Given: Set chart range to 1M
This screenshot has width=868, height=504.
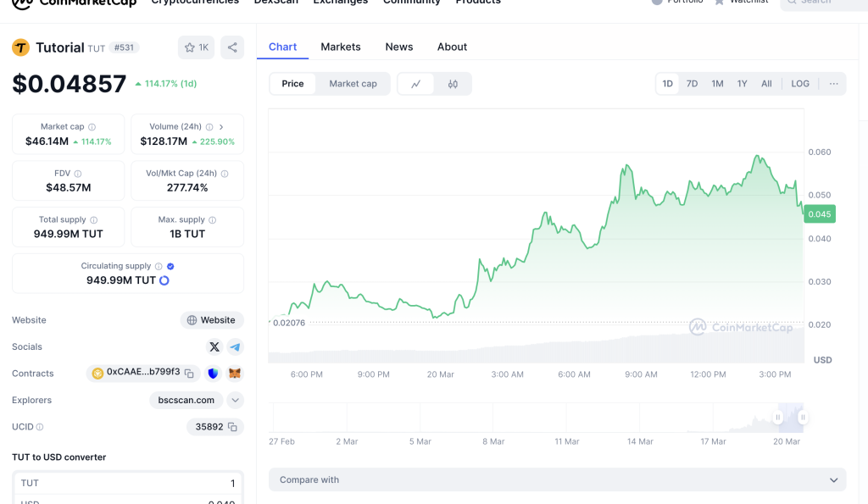Looking at the screenshot, I should [x=717, y=84].
